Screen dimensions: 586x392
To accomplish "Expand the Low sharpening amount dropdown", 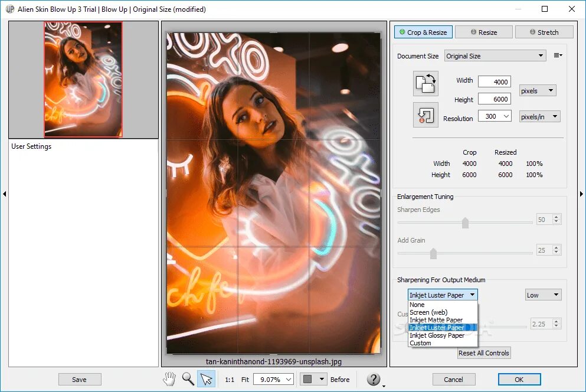I will point(542,295).
